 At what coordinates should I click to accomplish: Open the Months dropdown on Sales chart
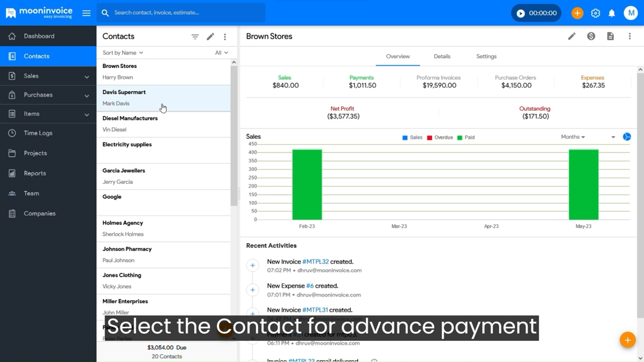click(x=573, y=137)
